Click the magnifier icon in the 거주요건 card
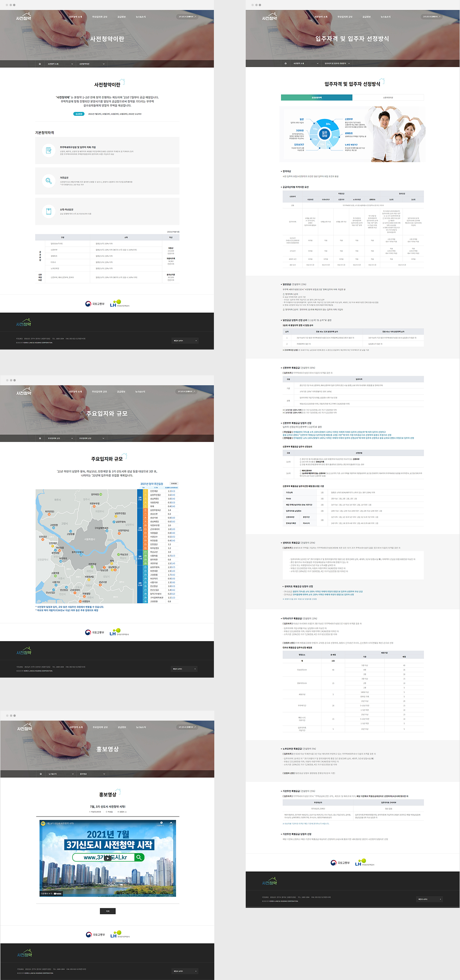Image resolution: width=460 pixels, height=980 pixels. coord(49,181)
